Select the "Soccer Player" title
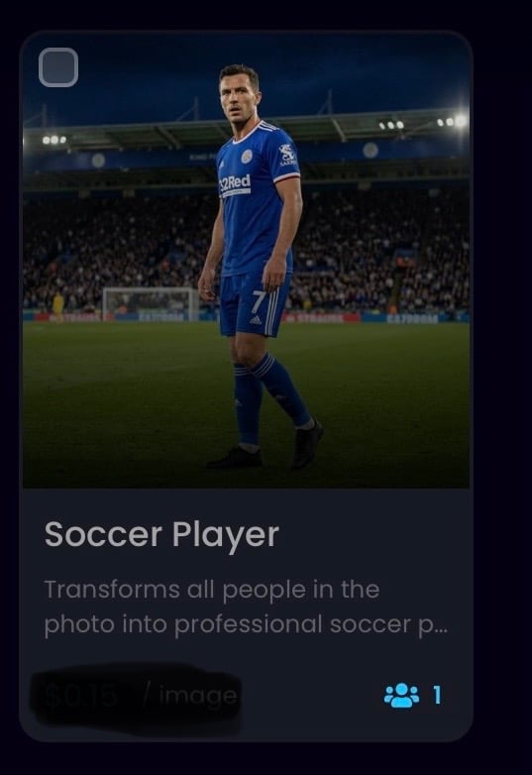The width and height of the screenshot is (532, 775). pos(161,535)
